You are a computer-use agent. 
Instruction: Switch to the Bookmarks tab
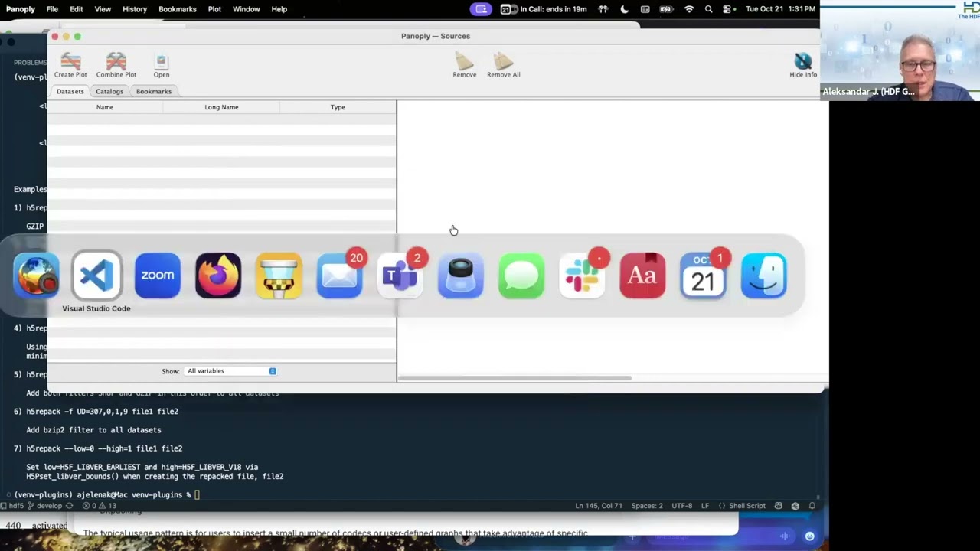(154, 91)
